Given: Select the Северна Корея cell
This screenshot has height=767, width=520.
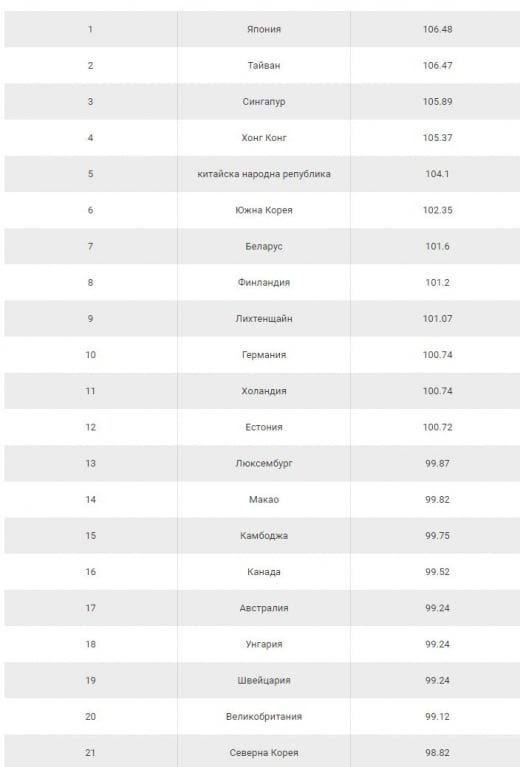Looking at the screenshot, I should click(x=264, y=751).
